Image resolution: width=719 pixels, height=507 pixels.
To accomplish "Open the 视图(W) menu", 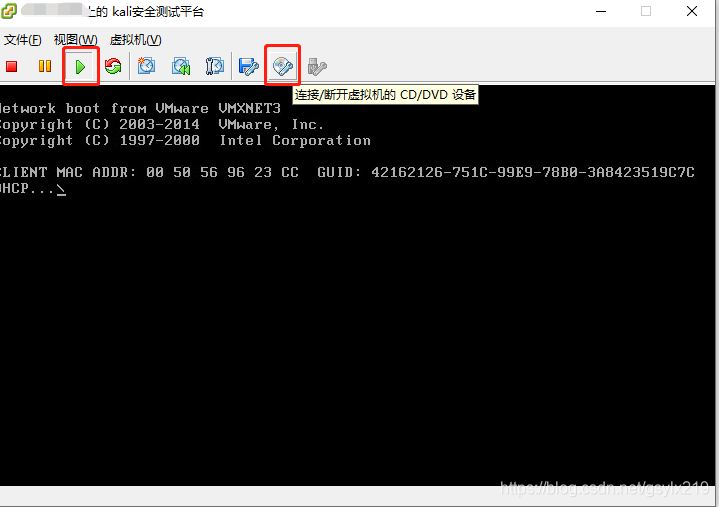I will [x=76, y=40].
